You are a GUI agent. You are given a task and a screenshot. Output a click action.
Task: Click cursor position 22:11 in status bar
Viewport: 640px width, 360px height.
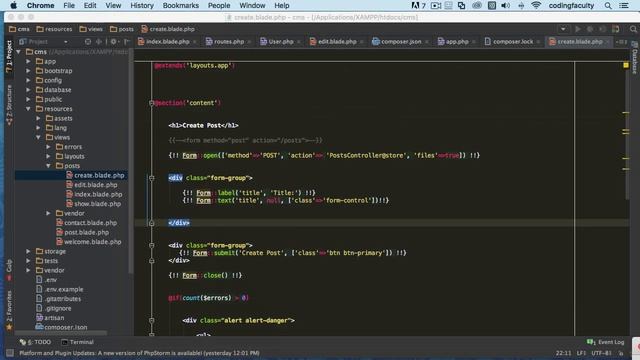563,353
